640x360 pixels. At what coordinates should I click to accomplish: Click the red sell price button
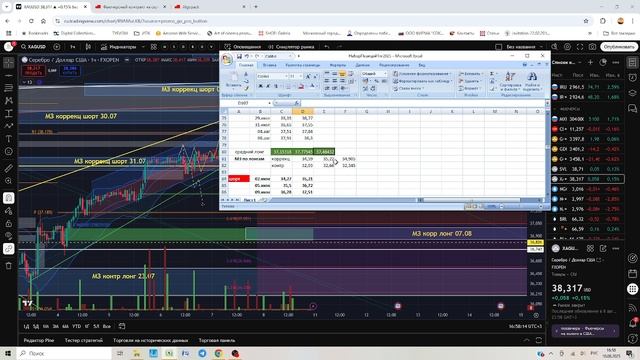[34, 71]
